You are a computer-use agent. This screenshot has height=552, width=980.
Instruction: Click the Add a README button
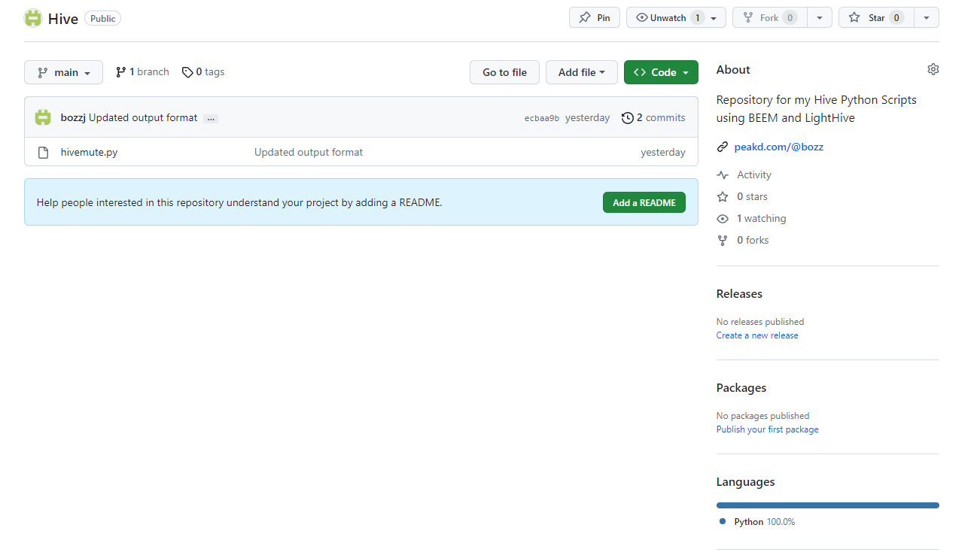(x=644, y=202)
